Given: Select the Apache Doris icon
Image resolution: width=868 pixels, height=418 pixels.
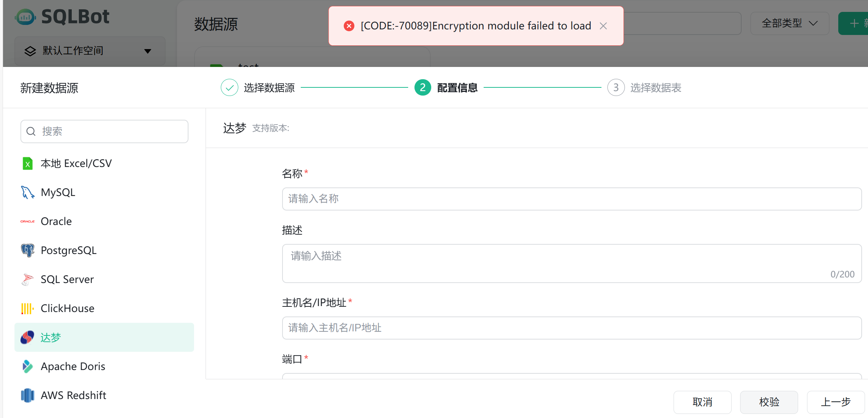Looking at the screenshot, I should (x=28, y=366).
